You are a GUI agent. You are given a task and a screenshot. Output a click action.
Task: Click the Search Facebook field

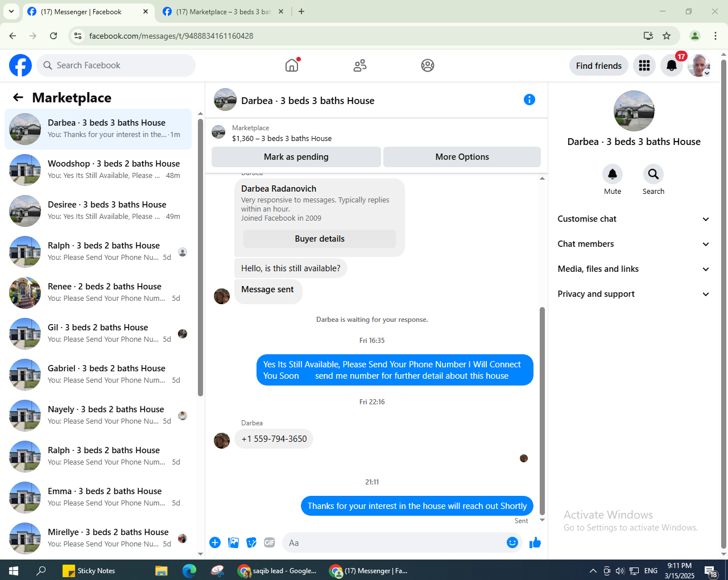click(x=116, y=65)
